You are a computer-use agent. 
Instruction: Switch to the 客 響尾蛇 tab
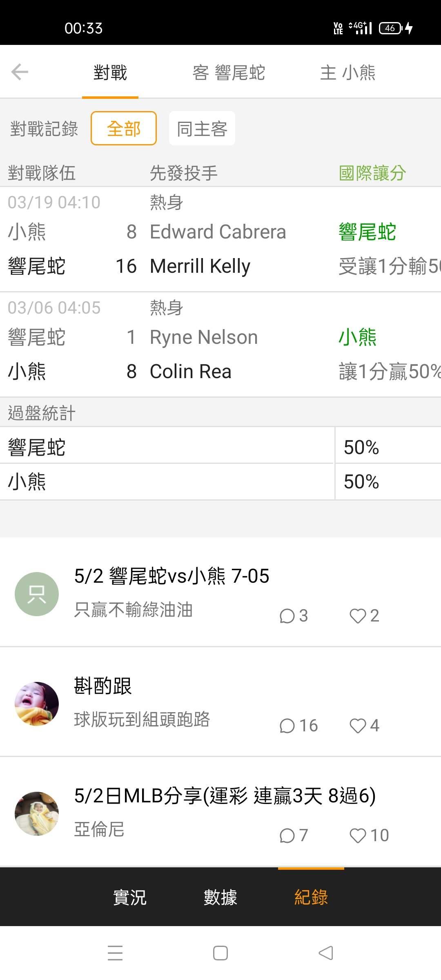coord(229,73)
